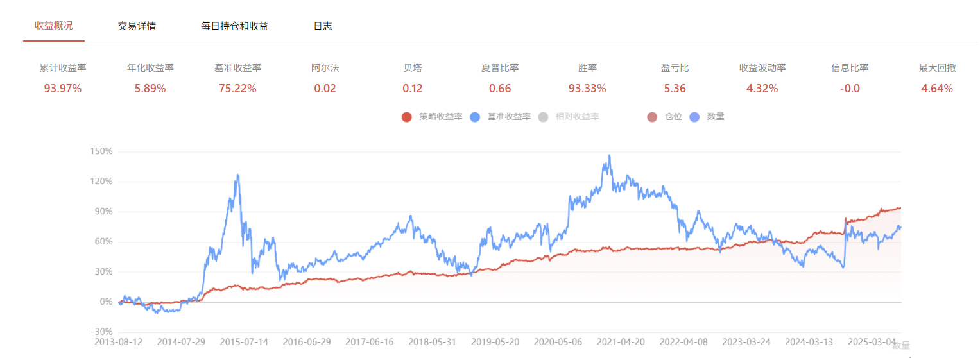The height and width of the screenshot is (358, 980).
Task: Click the blue 基准收益率 legend dot
Action: point(475,117)
